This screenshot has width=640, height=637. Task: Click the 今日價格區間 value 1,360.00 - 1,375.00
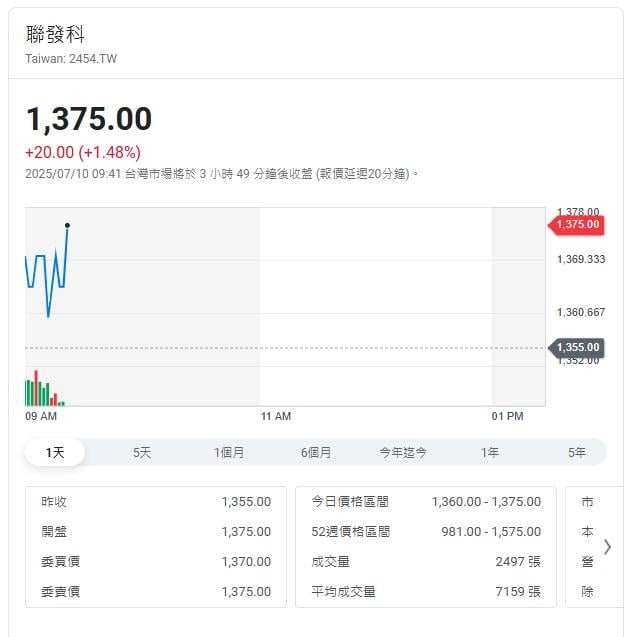[x=486, y=502]
